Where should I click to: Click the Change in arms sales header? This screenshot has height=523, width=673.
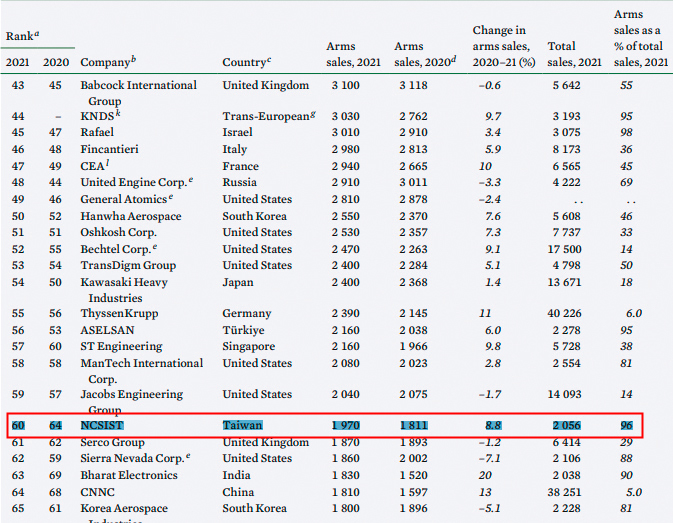pos(504,46)
